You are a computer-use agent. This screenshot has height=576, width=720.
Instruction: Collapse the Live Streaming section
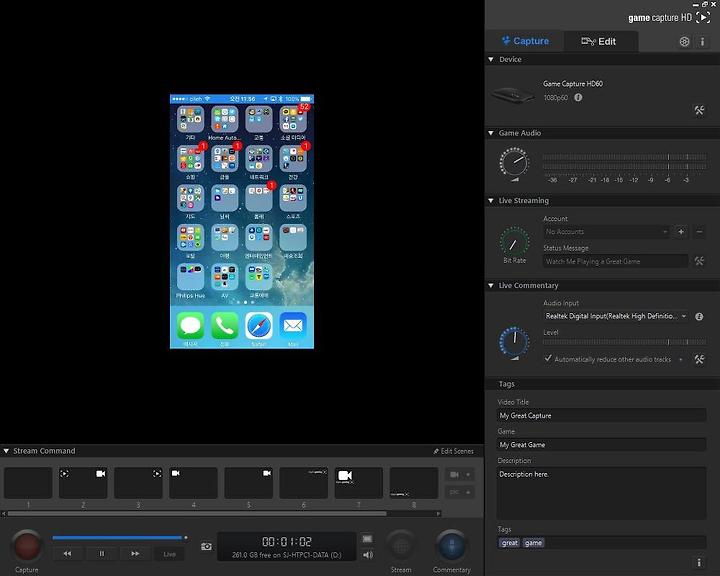pos(491,201)
